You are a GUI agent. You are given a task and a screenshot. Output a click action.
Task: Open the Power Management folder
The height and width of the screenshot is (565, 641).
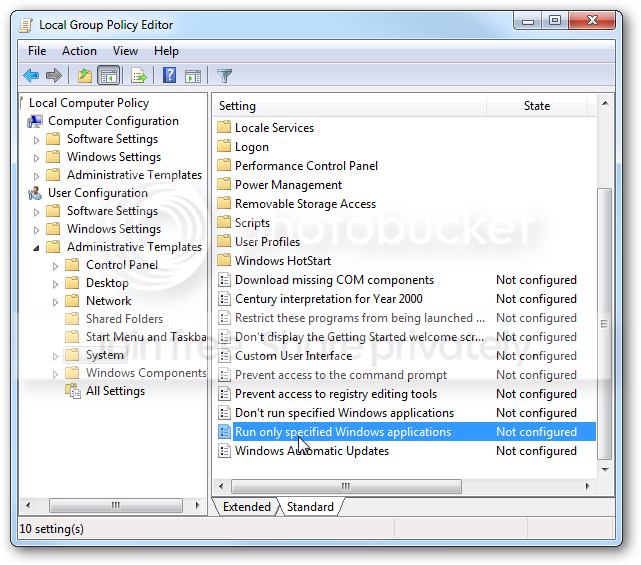pos(288,185)
